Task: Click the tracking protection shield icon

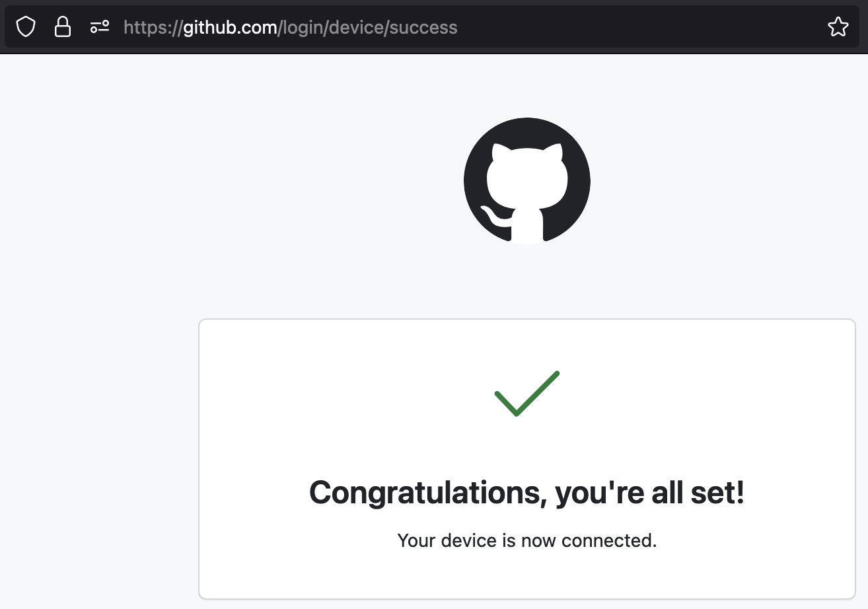Action: tap(25, 27)
